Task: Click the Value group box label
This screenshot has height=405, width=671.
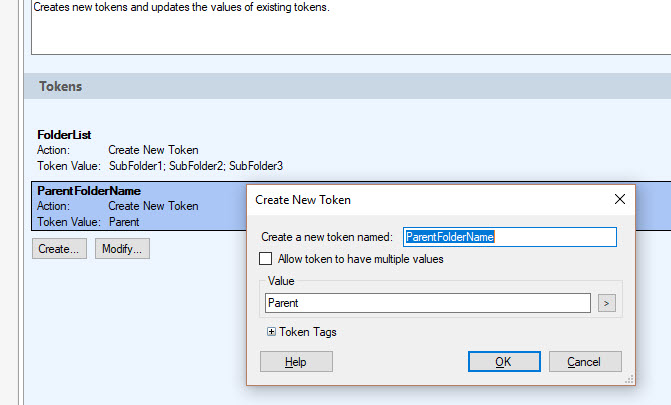Action: point(279,283)
